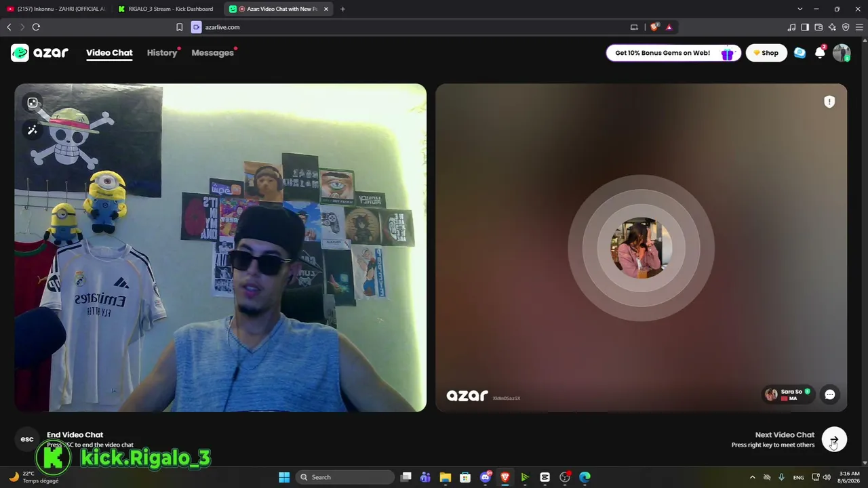Click Sara So's profile chip

click(787, 394)
